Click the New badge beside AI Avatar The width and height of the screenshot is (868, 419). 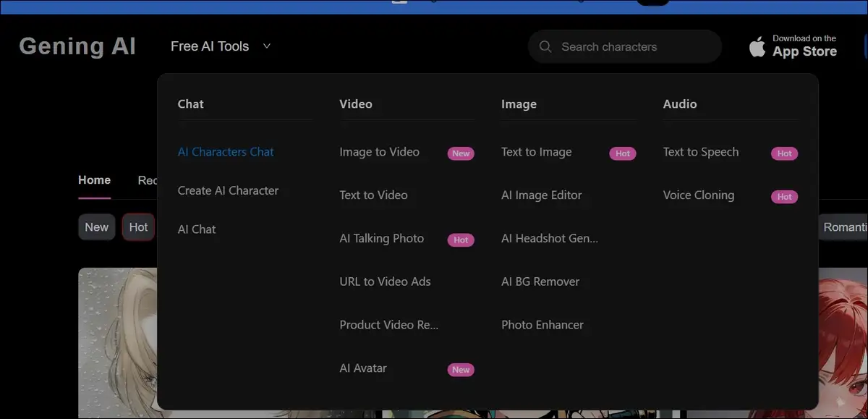(x=461, y=370)
